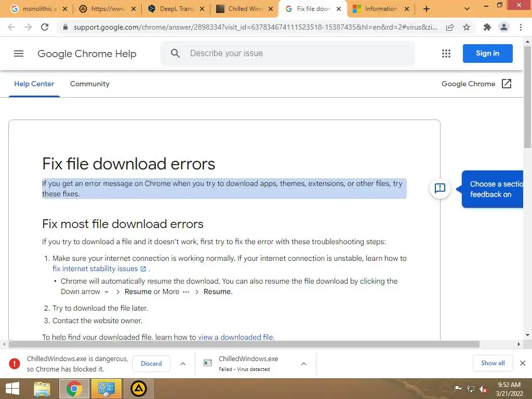Open the tab search dropdown

[x=467, y=9]
